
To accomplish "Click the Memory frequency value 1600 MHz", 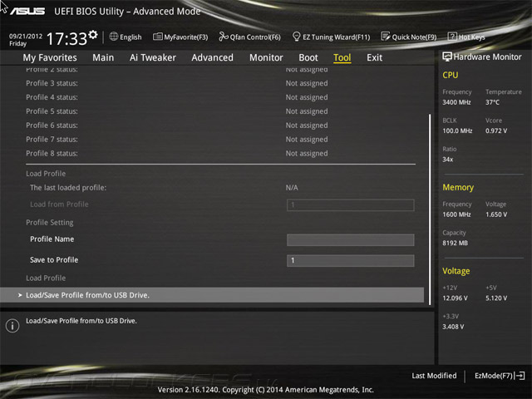I will click(456, 214).
